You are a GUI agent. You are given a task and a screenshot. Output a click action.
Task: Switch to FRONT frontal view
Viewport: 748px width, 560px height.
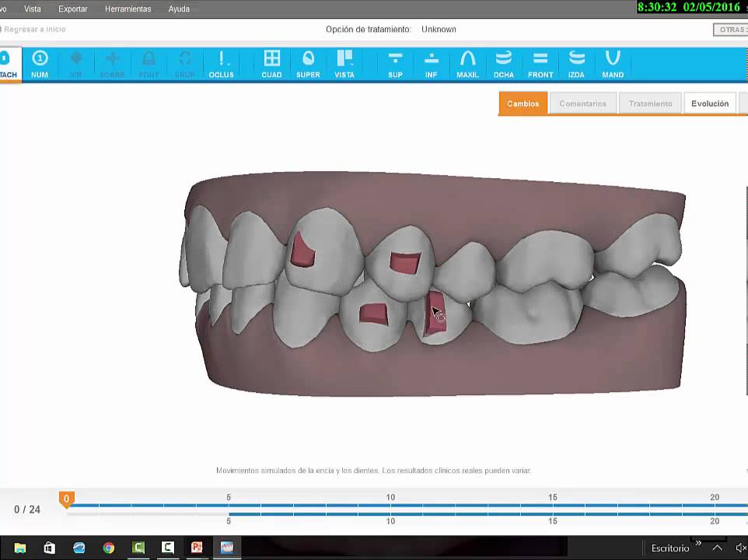point(540,65)
